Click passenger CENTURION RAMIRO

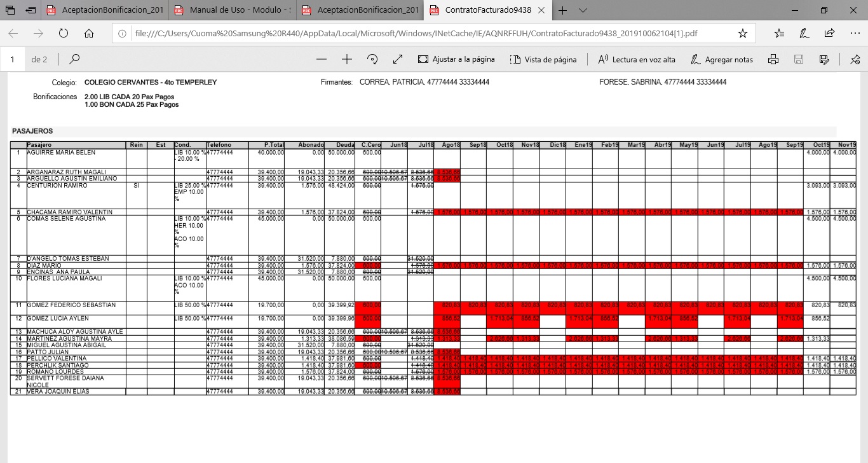(57, 186)
